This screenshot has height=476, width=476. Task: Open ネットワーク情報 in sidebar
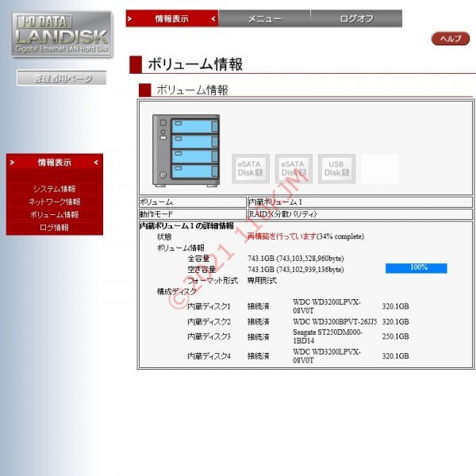click(54, 202)
